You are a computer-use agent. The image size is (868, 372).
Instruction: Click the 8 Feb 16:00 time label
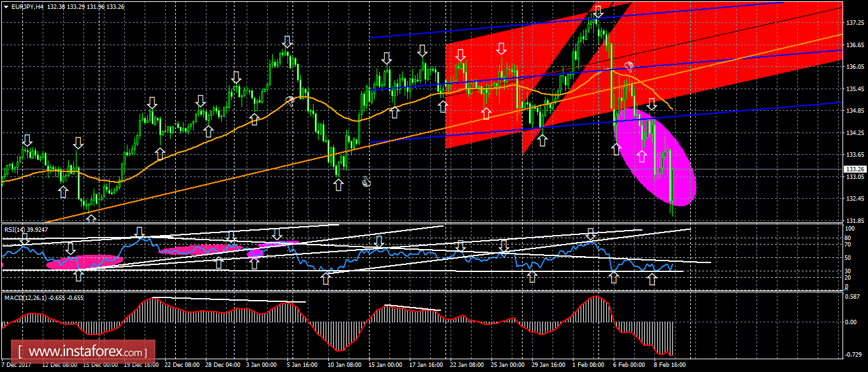[670, 366]
